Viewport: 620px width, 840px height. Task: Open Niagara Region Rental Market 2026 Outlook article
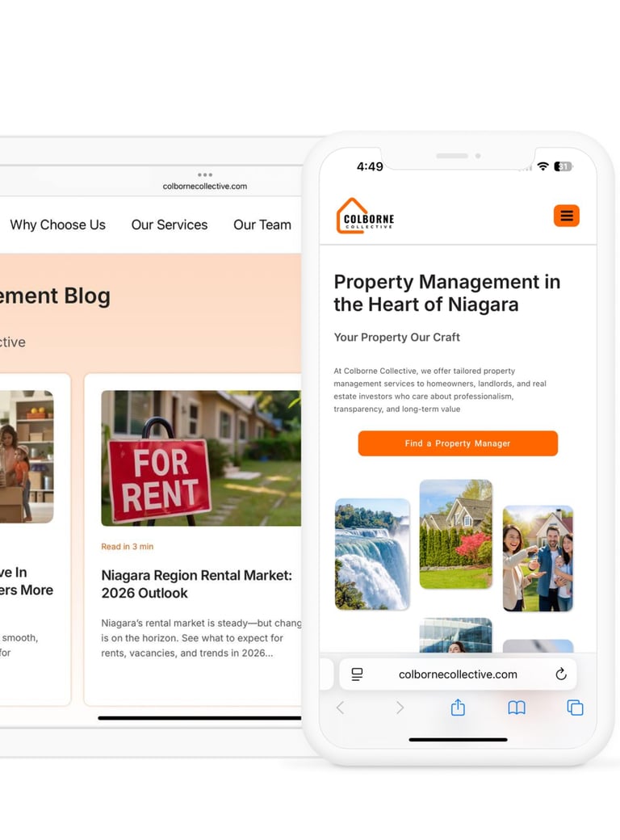[196, 584]
